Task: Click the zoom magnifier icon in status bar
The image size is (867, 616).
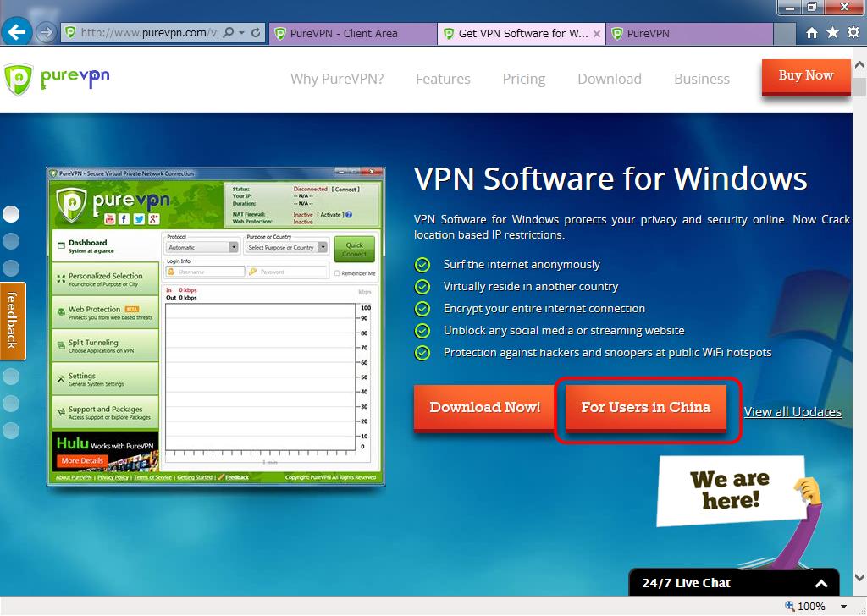Action: point(790,606)
